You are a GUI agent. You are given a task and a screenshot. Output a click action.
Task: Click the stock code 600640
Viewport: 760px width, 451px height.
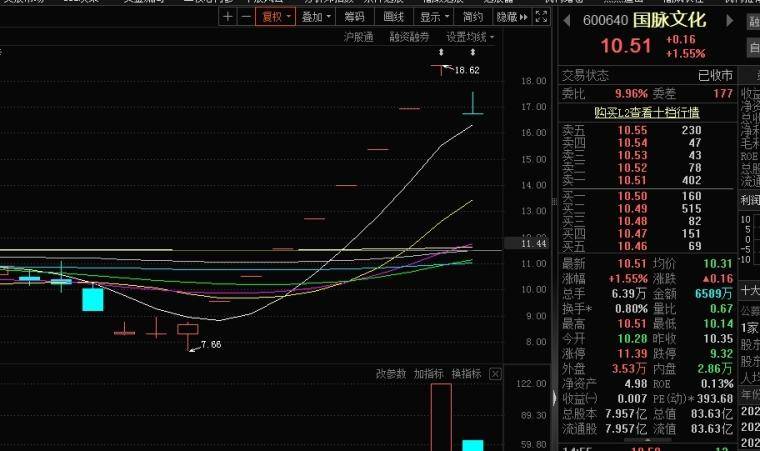pyautogui.click(x=605, y=20)
